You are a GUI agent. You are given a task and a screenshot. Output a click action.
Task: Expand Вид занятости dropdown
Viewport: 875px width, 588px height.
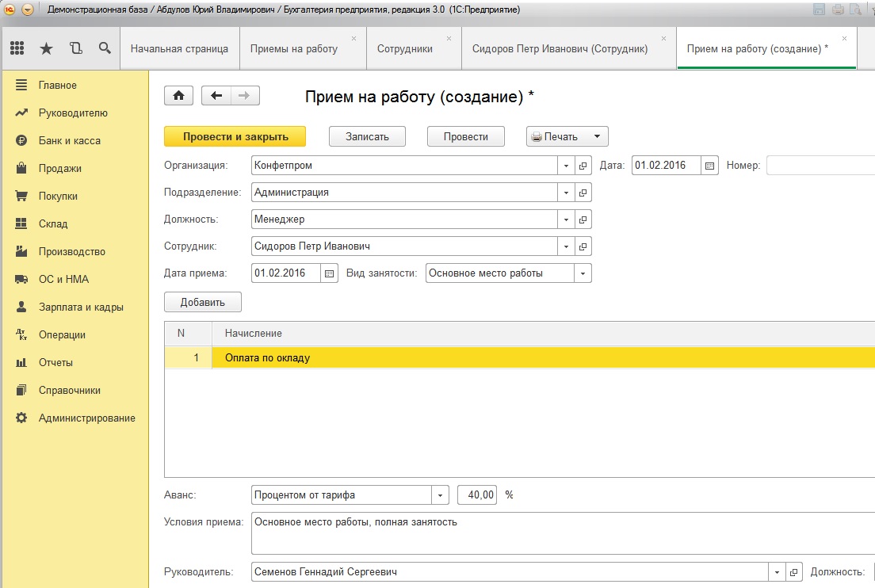coord(583,273)
